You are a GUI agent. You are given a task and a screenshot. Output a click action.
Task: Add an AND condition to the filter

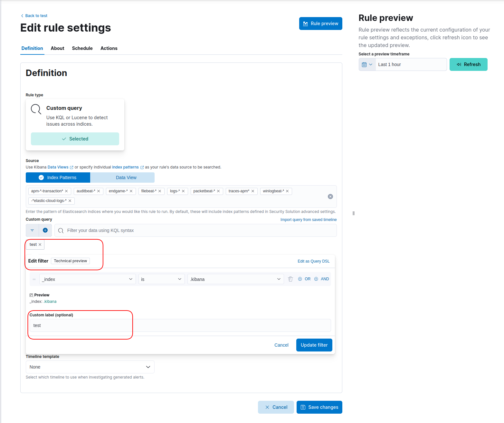point(321,279)
